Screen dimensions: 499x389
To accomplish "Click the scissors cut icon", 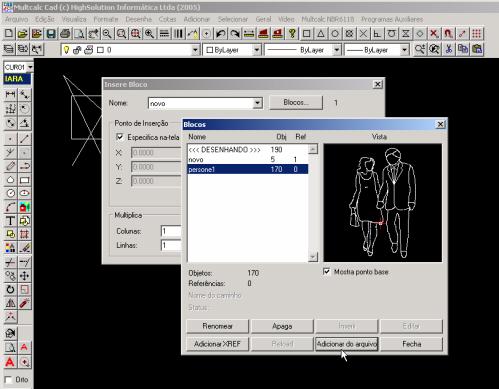I will tap(449, 49).
